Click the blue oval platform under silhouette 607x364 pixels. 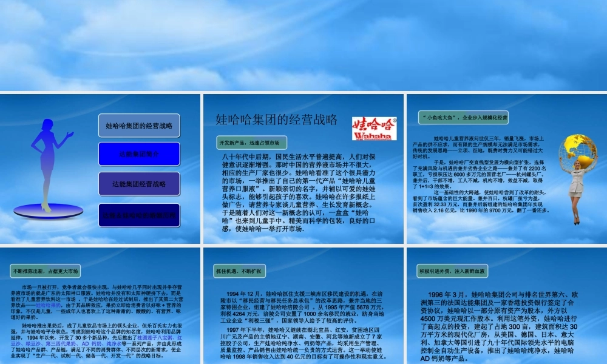click(49, 211)
